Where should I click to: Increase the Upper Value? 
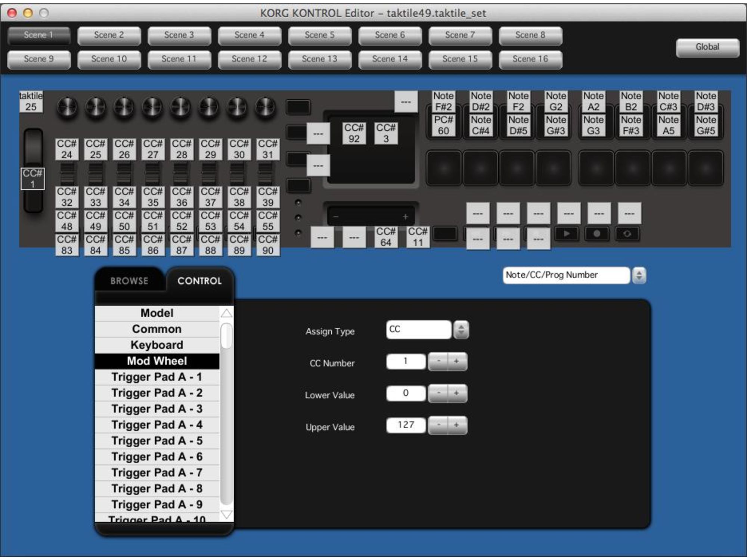[457, 425]
